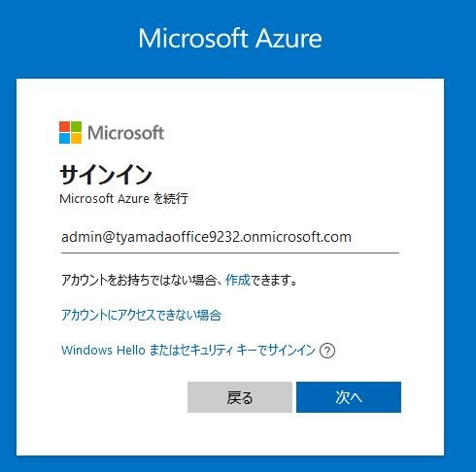This screenshot has height=472, width=476.
Task: Click the サインイン heading
Action: point(106,175)
